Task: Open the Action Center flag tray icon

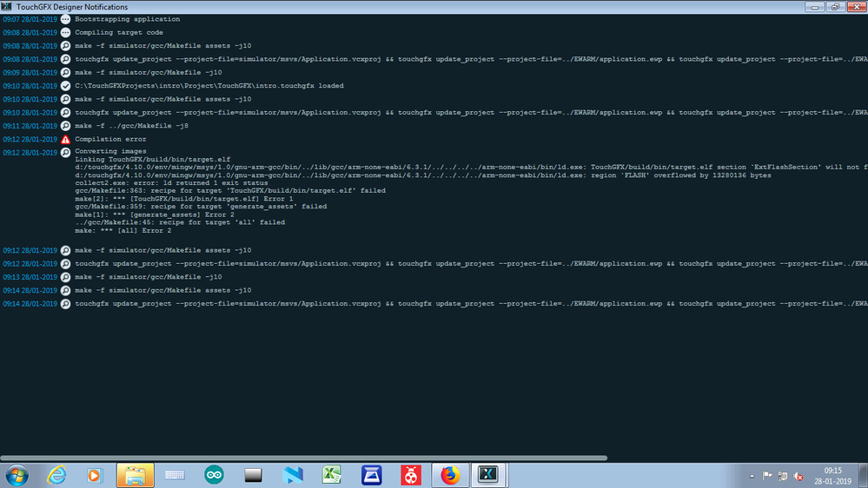Action: click(767, 476)
